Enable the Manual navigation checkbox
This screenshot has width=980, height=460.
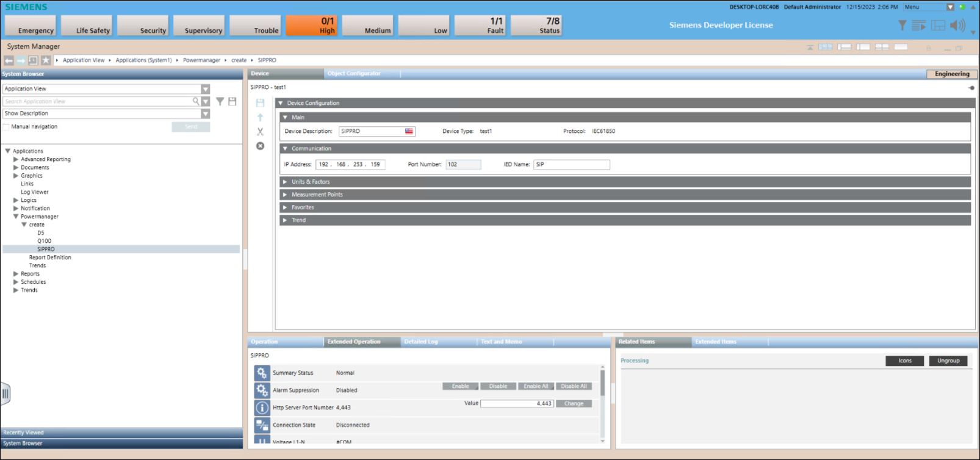pyautogui.click(x=6, y=127)
